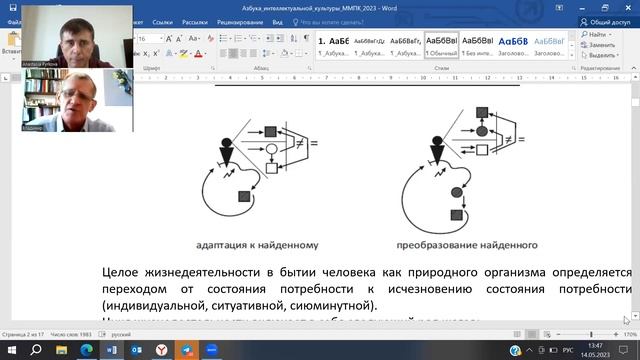Open the Styles pane launcher

tap(573, 68)
